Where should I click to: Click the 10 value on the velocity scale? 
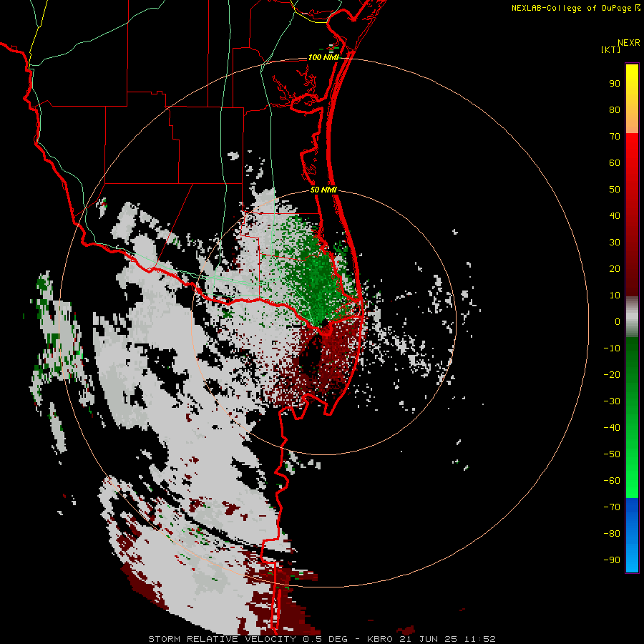tap(615, 296)
